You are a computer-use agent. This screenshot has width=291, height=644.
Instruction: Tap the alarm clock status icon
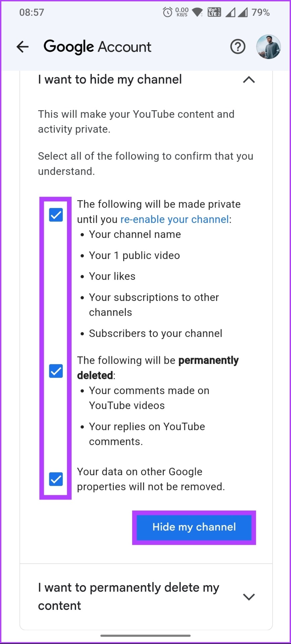pyautogui.click(x=168, y=12)
